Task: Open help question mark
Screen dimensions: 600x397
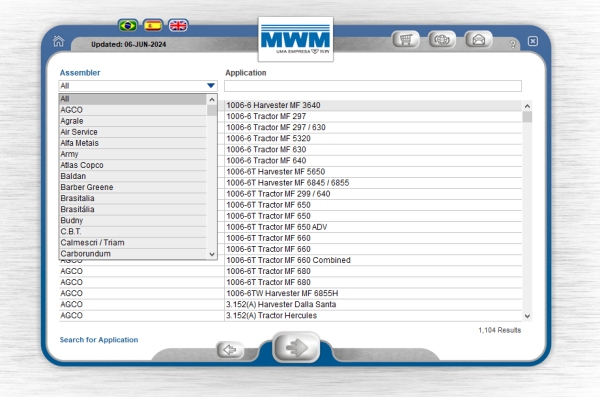Action: tap(513, 44)
